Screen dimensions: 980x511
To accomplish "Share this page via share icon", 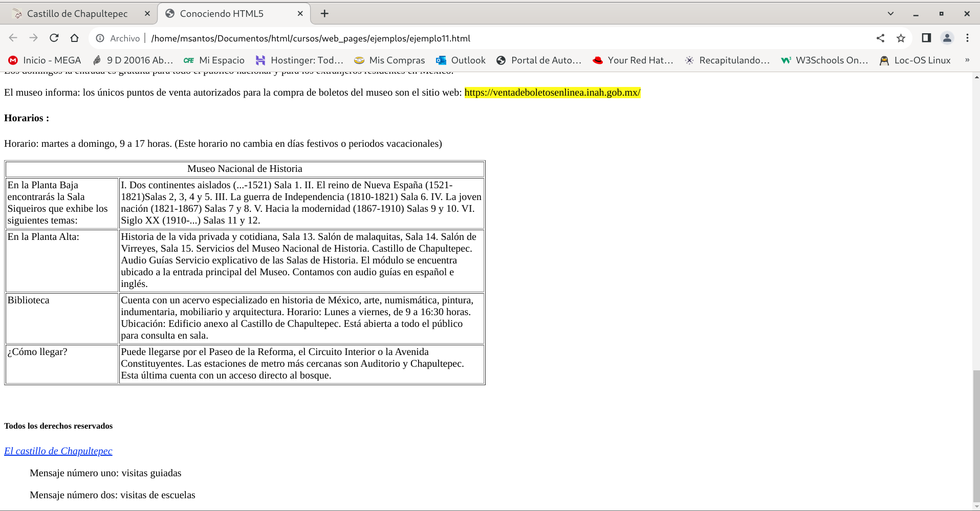I will (x=880, y=38).
